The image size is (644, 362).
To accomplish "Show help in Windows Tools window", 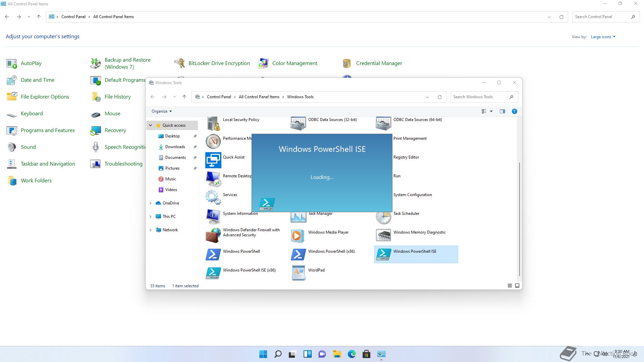I will (514, 111).
